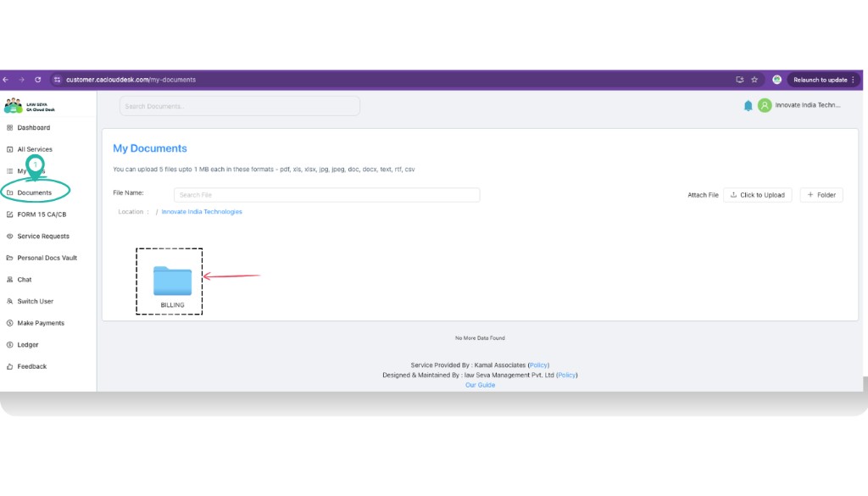The height and width of the screenshot is (496, 868).
Task: Open the Our Guide link
Action: (x=480, y=384)
